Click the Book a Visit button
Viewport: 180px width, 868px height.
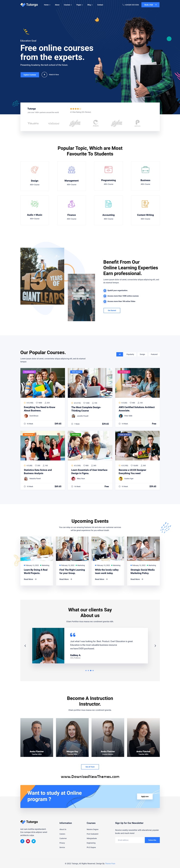[150, 5]
